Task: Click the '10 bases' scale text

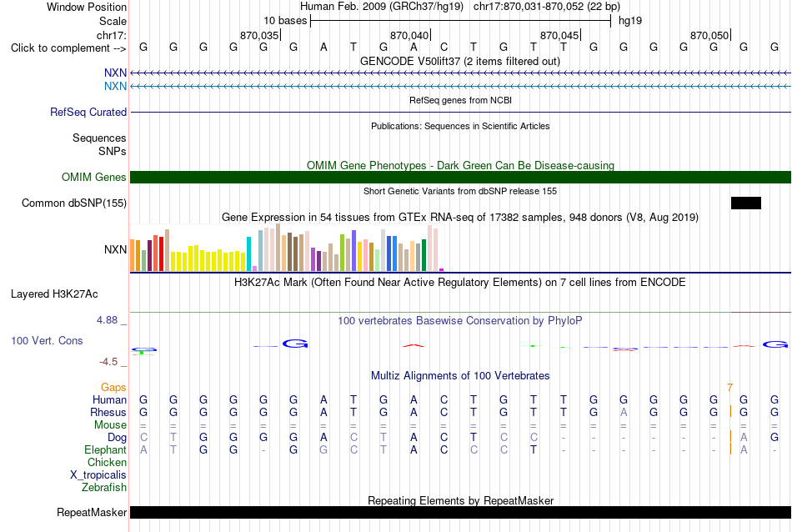Action: [x=285, y=21]
